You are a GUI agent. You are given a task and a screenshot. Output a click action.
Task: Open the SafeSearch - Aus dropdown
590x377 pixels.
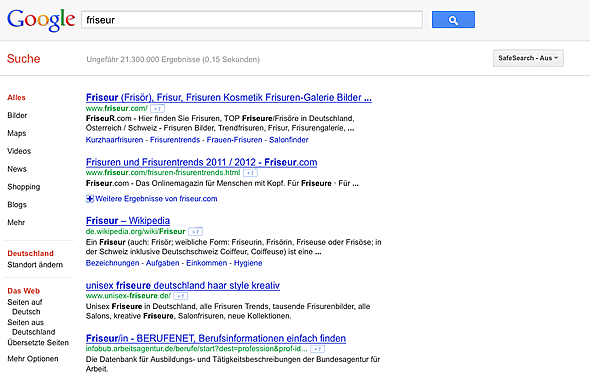coord(528,58)
